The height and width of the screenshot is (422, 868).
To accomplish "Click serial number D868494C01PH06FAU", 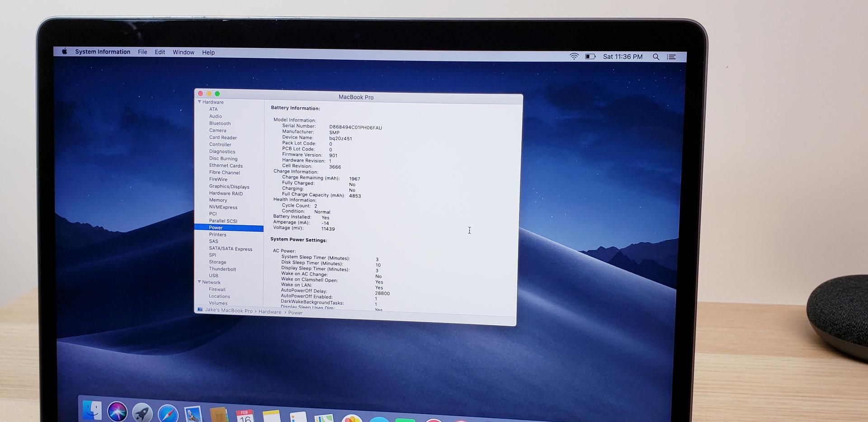I will pos(355,128).
